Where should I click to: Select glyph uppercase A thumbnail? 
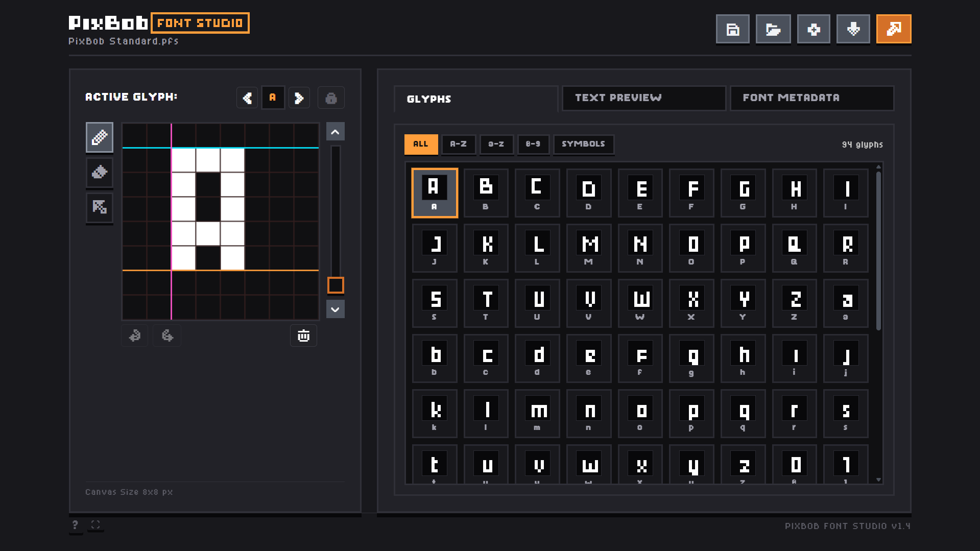click(435, 193)
